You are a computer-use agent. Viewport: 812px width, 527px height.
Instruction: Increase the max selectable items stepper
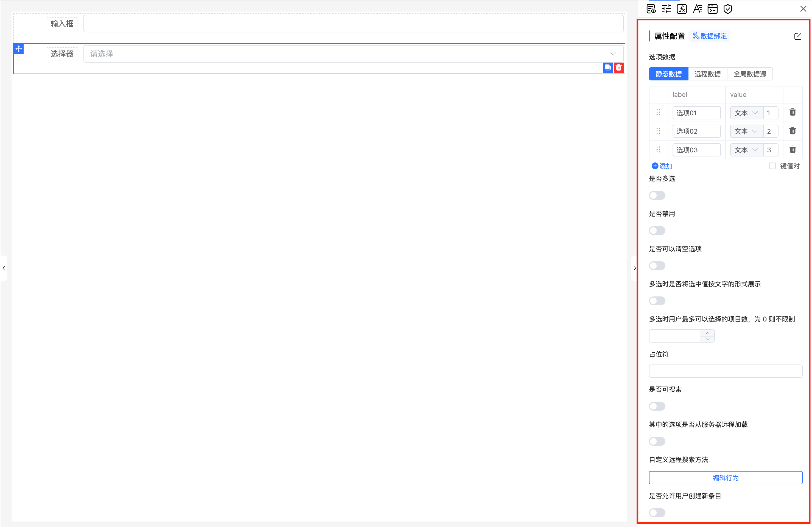(708, 333)
